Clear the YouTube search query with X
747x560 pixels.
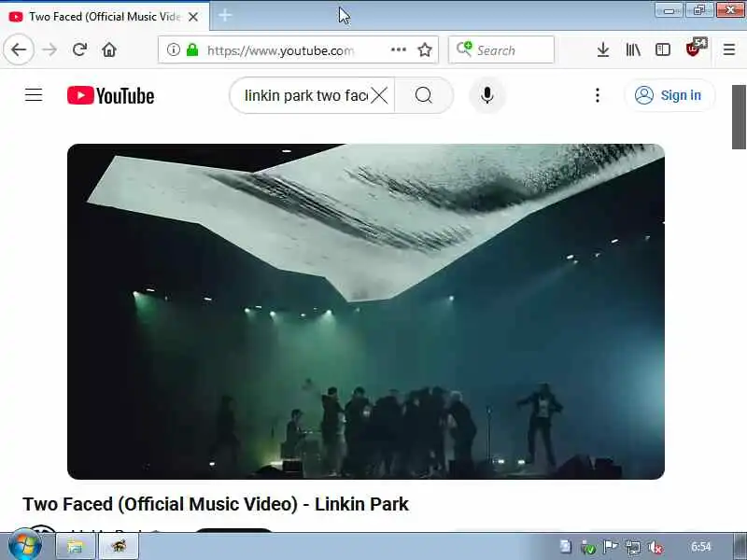pos(379,96)
